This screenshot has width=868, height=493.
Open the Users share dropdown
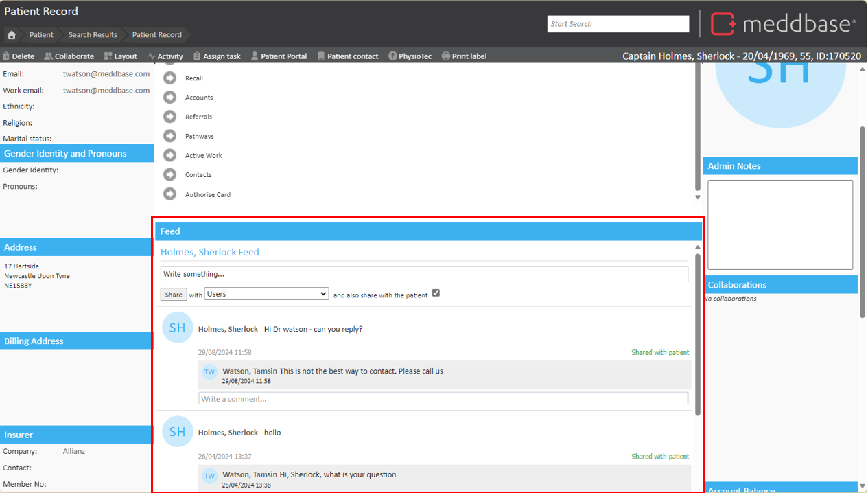267,294
